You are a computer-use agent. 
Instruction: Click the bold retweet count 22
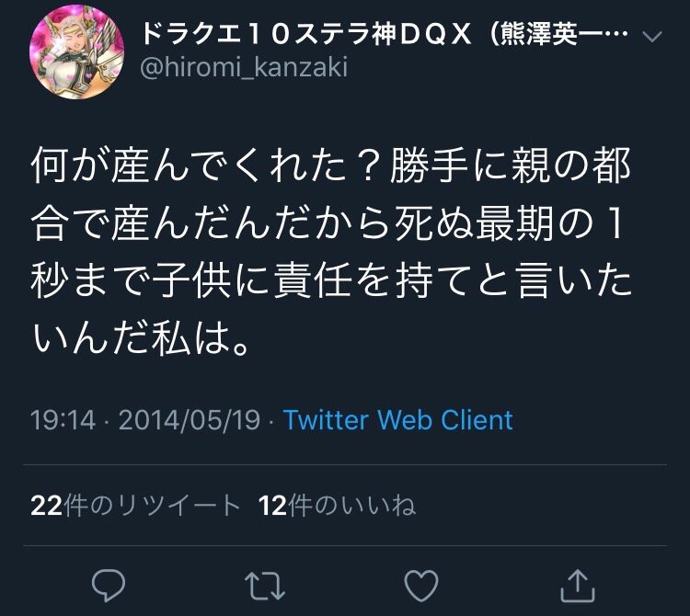pos(46,506)
